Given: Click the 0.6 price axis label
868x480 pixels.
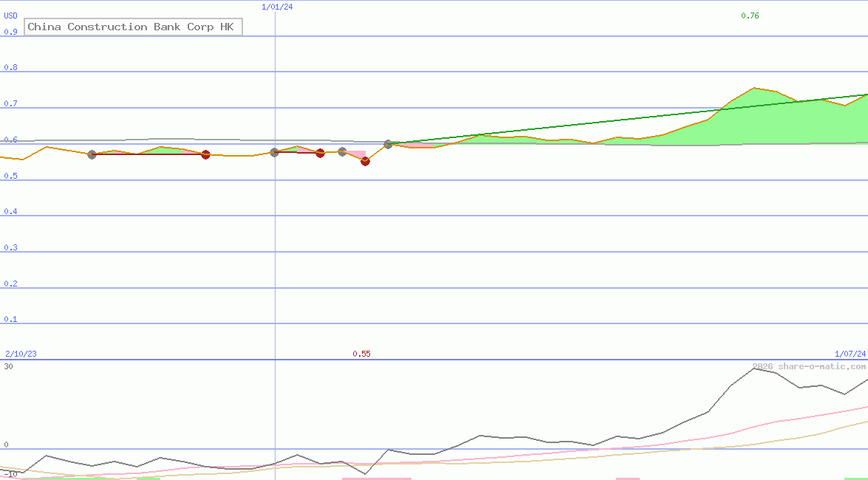Looking at the screenshot, I should coord(10,140).
